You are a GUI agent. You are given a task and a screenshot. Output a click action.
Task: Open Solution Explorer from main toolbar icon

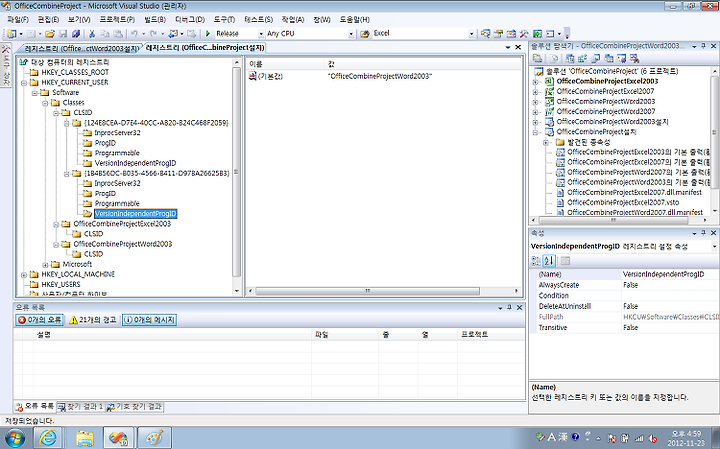(x=485, y=34)
